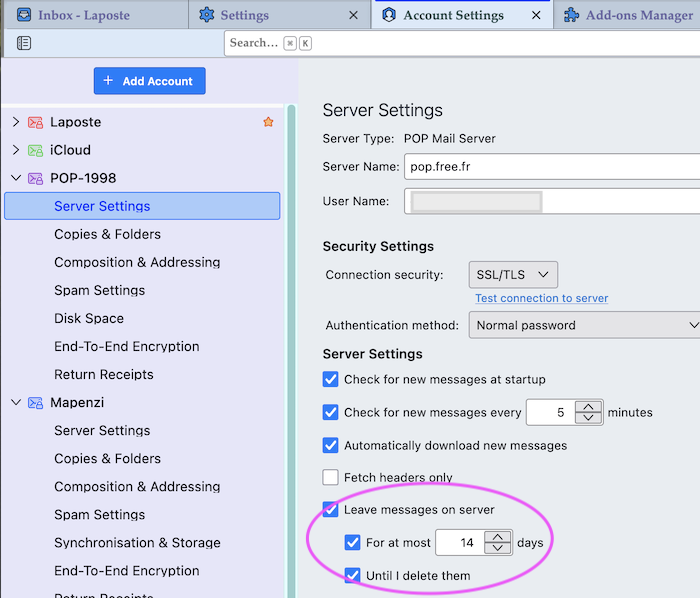Expand the Laposte account
700x598 pixels.
pyautogui.click(x=16, y=122)
